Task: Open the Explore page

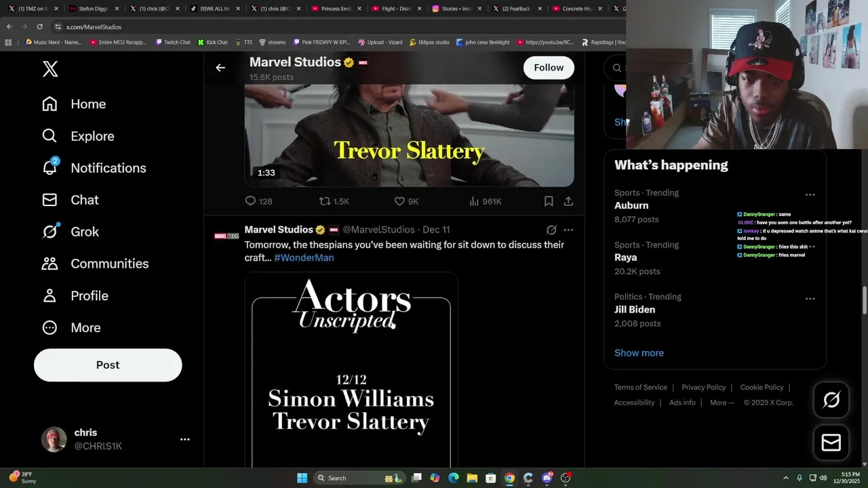Action: tap(78, 136)
